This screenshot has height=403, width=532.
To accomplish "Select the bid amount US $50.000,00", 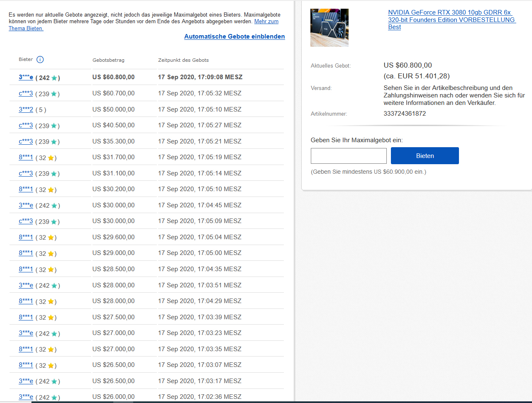I will click(113, 109).
